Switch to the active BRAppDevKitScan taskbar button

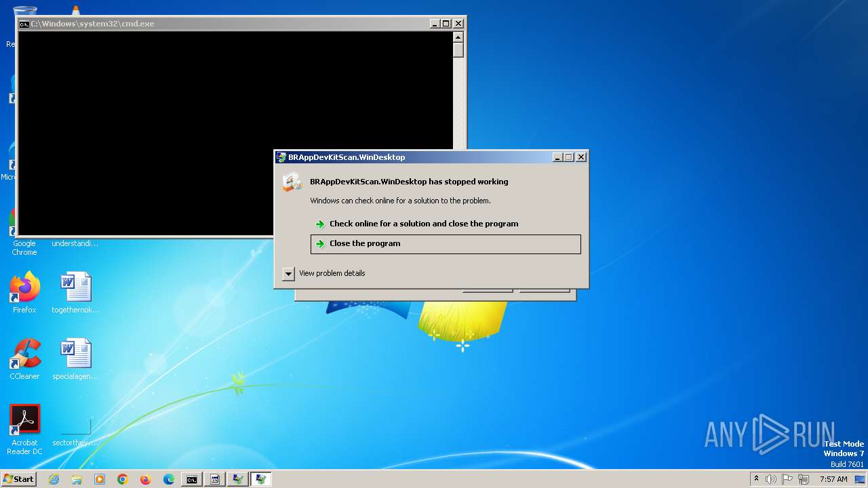point(261,479)
